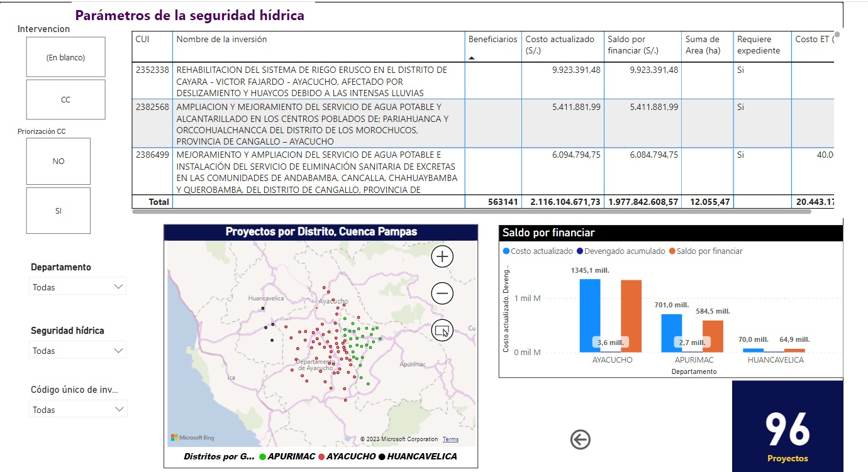
Task: Zoom in on the Cuenca Pampas map
Action: pyautogui.click(x=442, y=256)
